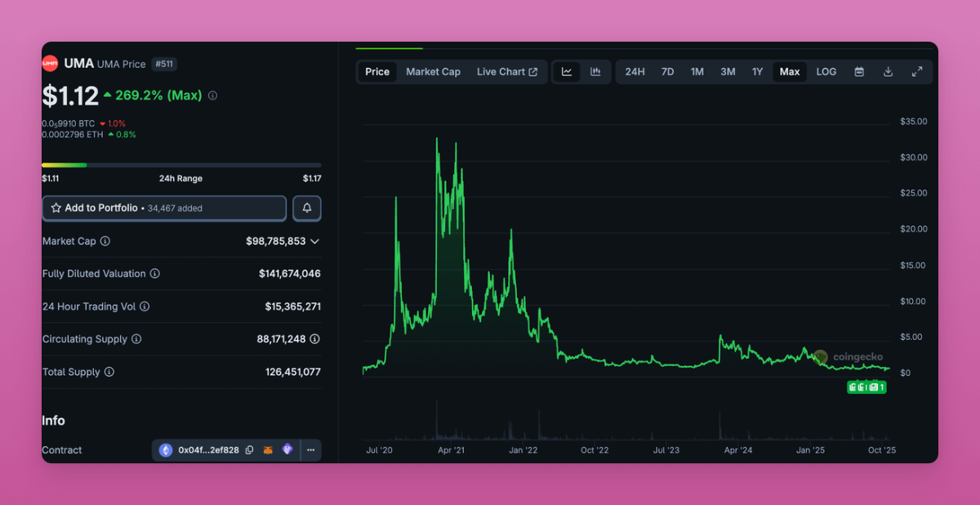Click the $35.00 y-axis label
Viewport: 980px width, 505px height.
pos(913,121)
